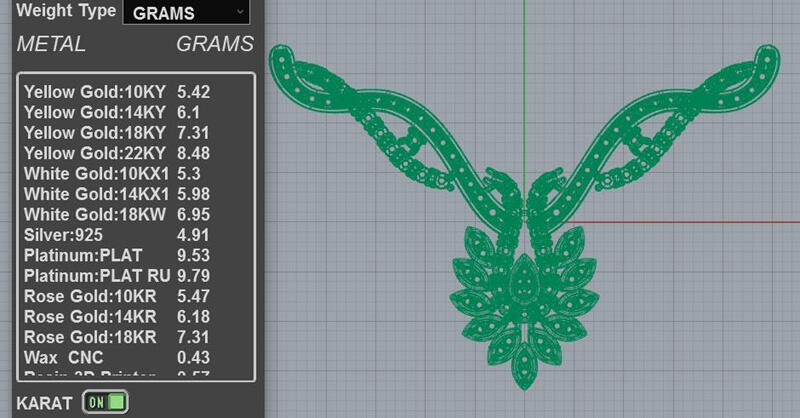
Task: Toggle the KARAT ON switch
Action: (106, 402)
